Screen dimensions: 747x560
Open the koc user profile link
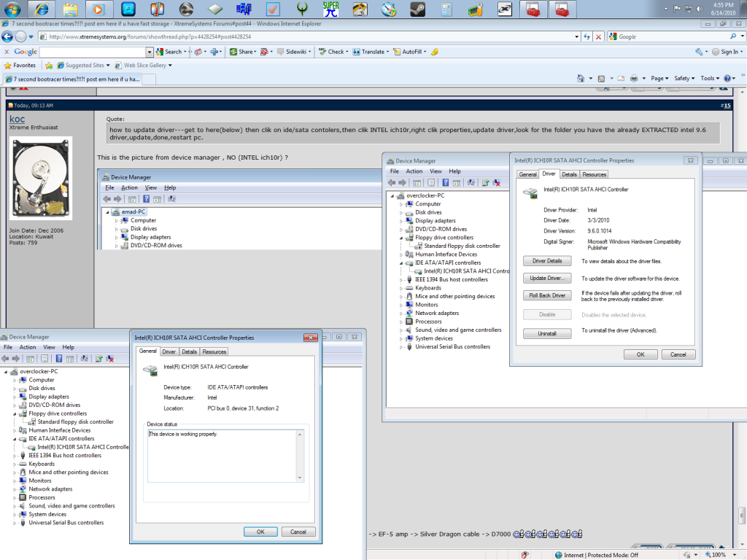(x=18, y=119)
